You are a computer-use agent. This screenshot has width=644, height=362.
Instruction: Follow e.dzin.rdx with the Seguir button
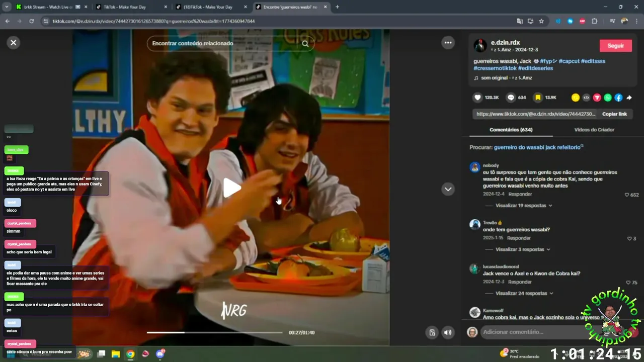pos(615,45)
